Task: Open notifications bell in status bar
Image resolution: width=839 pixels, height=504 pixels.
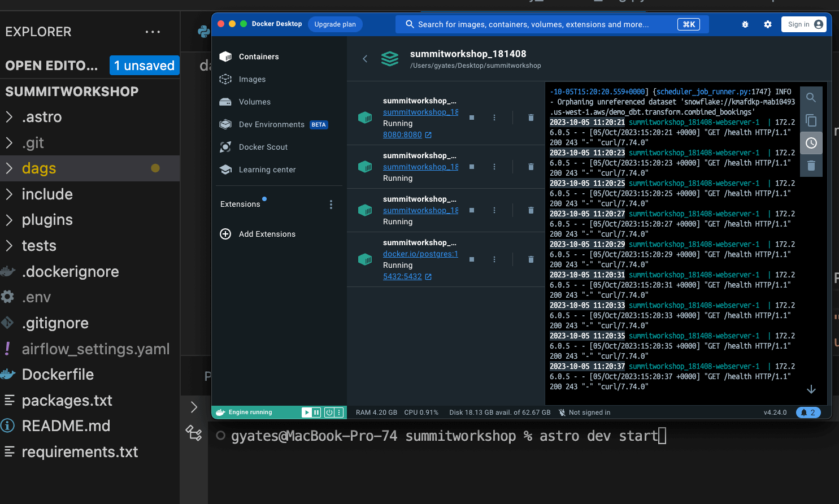Action: click(x=808, y=412)
